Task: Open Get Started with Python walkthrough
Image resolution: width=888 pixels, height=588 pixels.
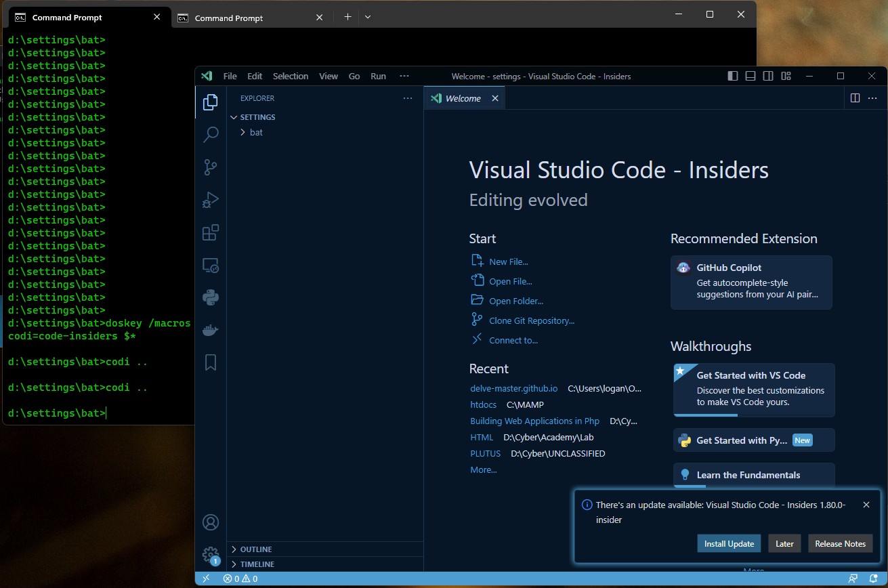Action: 754,440
